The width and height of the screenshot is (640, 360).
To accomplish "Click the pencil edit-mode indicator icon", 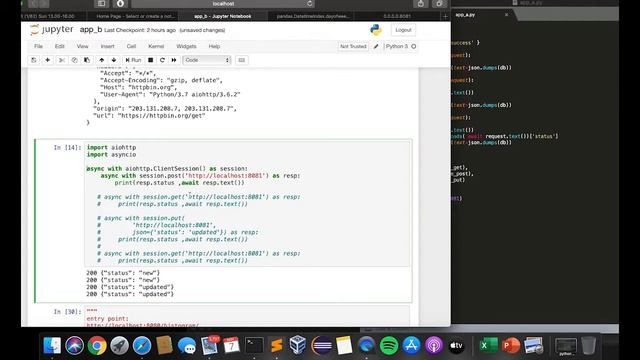I will pyautogui.click(x=376, y=47).
